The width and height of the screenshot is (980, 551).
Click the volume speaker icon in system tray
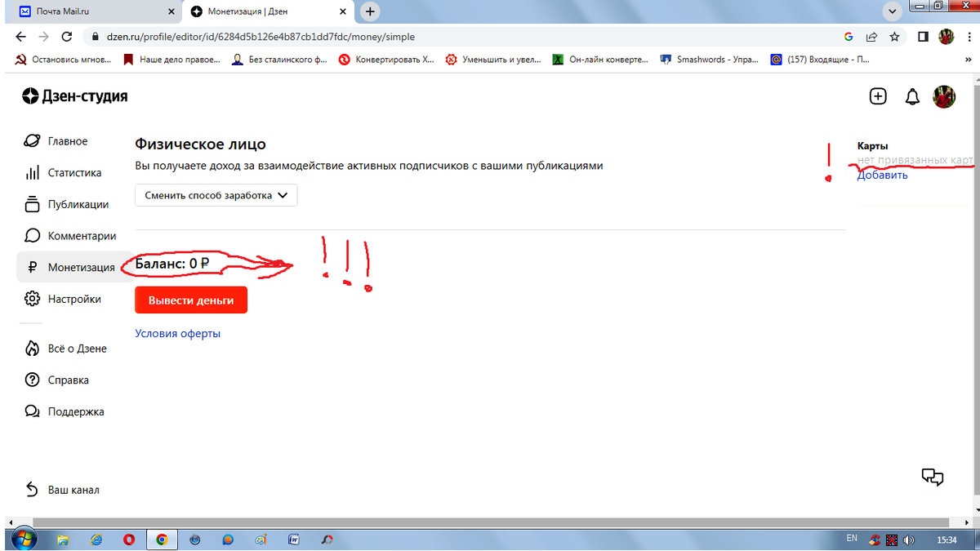tap(909, 539)
